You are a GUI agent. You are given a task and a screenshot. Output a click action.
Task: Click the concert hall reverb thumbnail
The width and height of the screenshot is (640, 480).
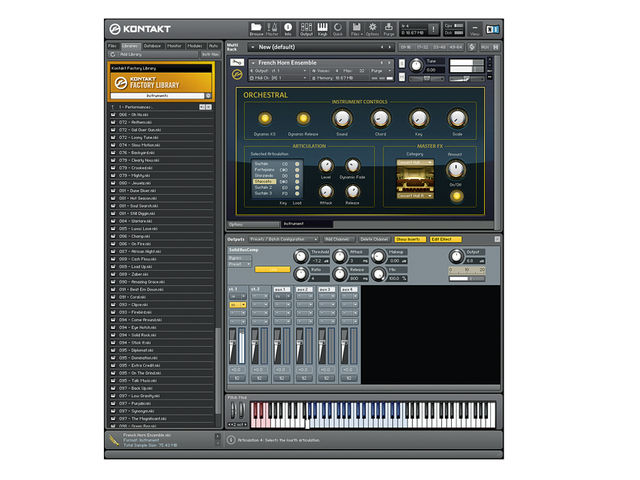tap(415, 179)
